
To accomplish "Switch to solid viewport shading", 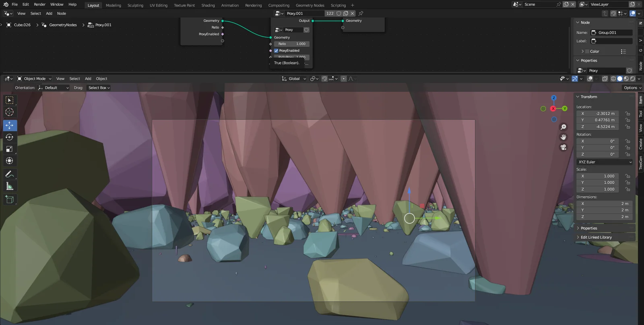I will coord(620,79).
